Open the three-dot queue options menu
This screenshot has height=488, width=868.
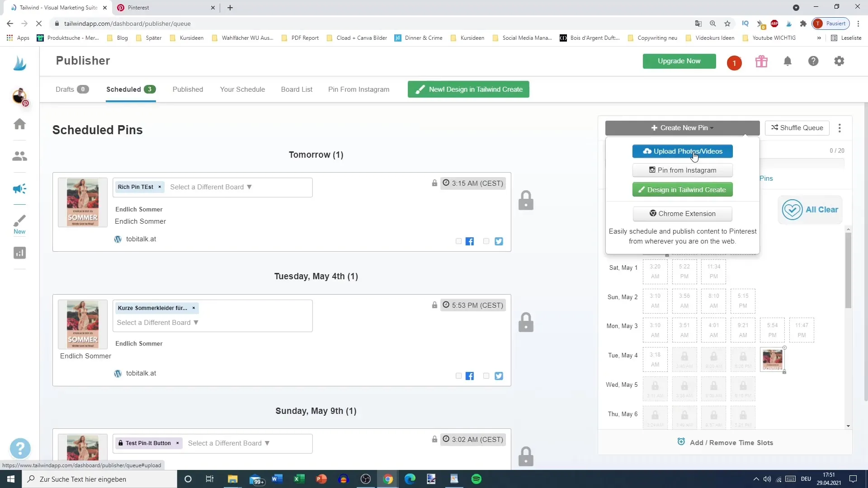840,128
